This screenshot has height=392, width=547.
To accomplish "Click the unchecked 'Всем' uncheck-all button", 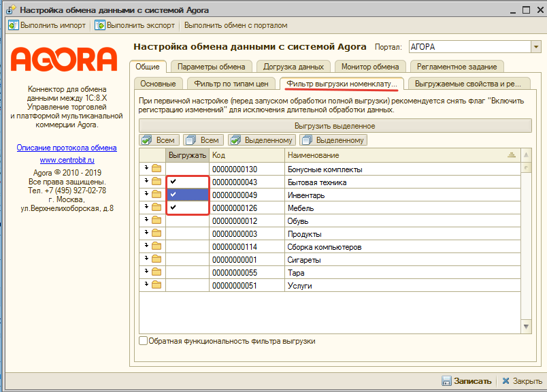I will tap(202, 140).
